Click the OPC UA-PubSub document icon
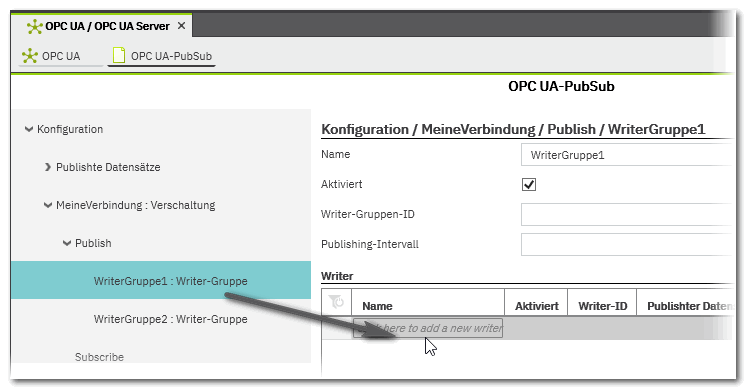 point(119,56)
